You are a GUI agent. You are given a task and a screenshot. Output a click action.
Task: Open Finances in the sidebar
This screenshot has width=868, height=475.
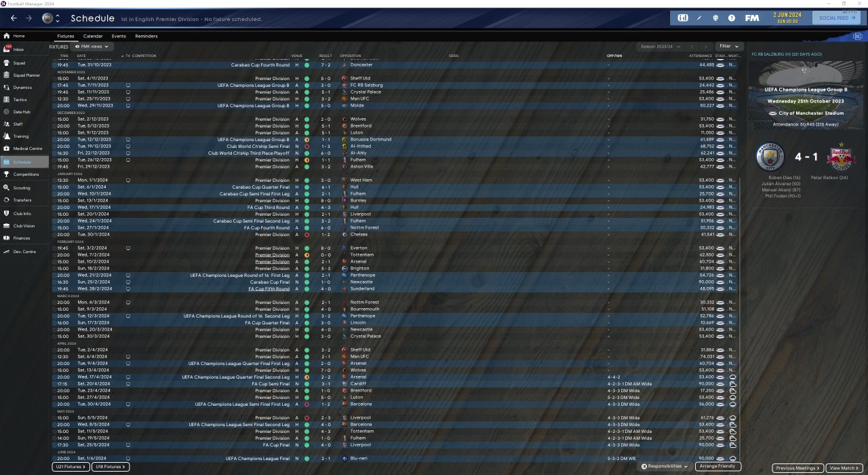click(x=24, y=238)
